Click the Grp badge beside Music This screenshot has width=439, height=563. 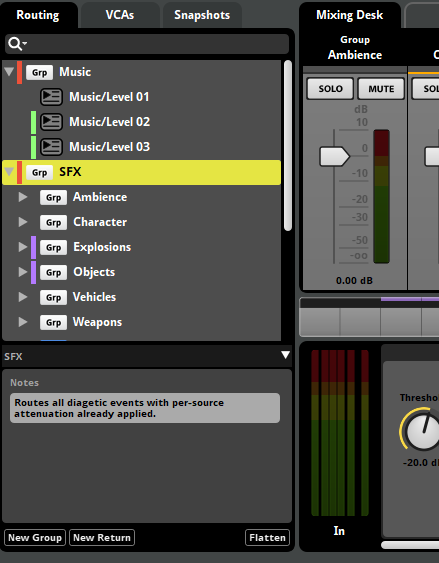[x=39, y=72]
